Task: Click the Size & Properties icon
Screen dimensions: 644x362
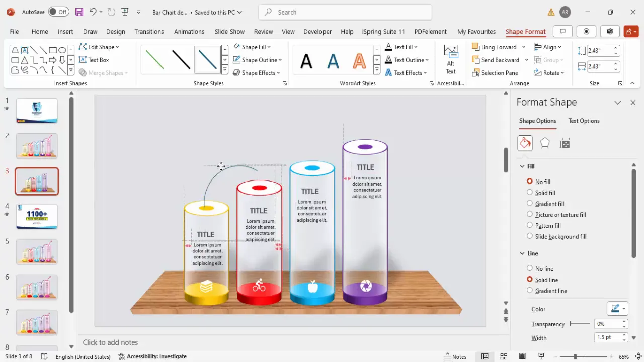Action: pyautogui.click(x=565, y=143)
